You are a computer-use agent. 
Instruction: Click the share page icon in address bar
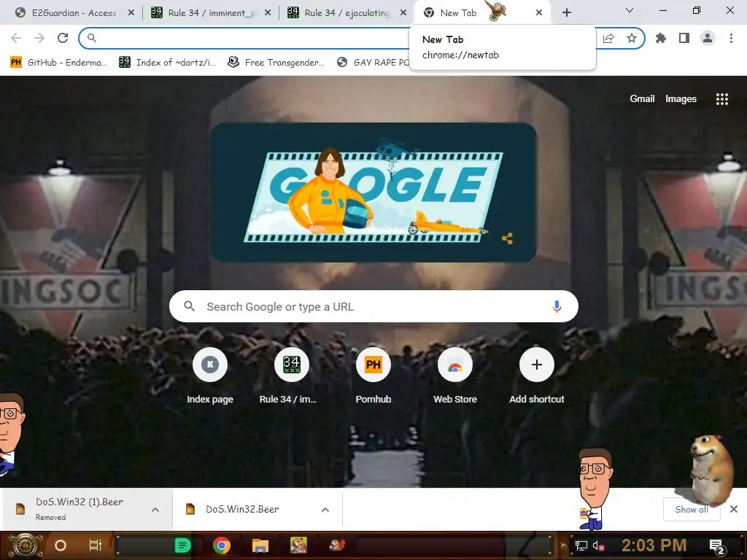click(x=608, y=39)
